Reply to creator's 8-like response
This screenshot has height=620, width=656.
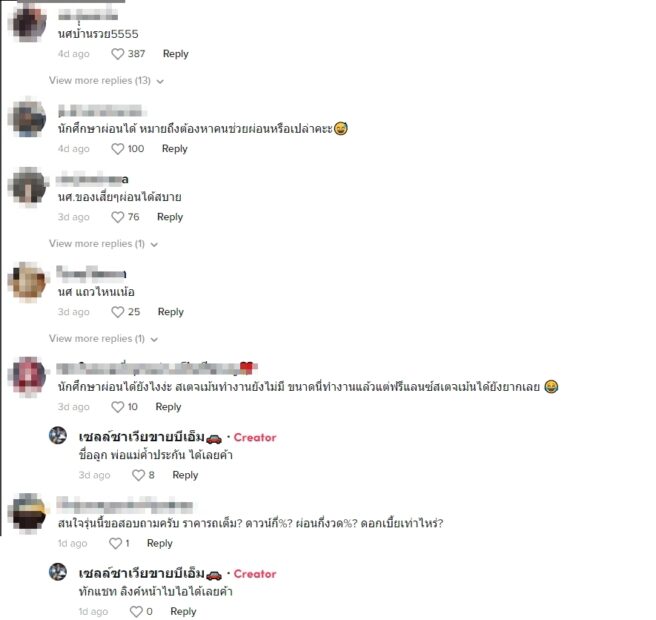click(x=185, y=475)
